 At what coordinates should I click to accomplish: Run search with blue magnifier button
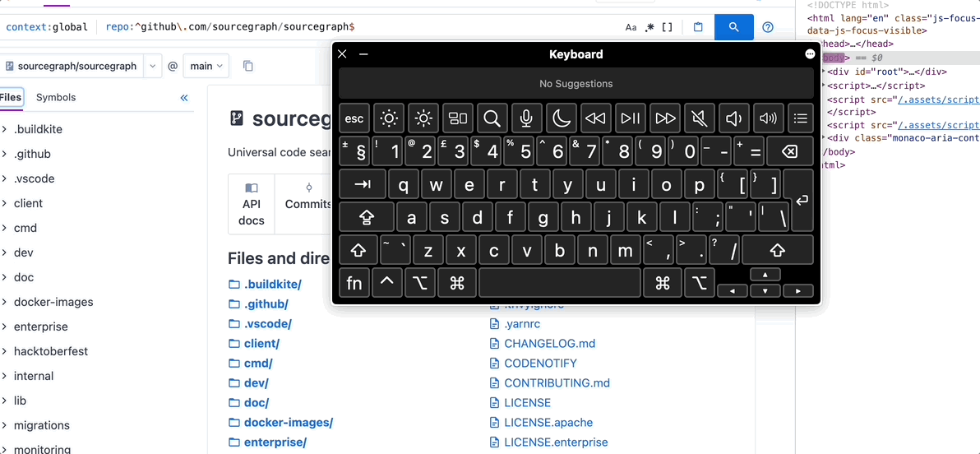coord(733,27)
